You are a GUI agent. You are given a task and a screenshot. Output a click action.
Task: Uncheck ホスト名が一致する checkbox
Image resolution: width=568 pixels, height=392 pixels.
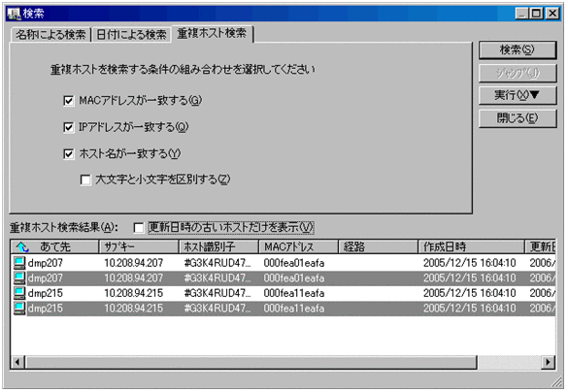pyautogui.click(x=69, y=154)
